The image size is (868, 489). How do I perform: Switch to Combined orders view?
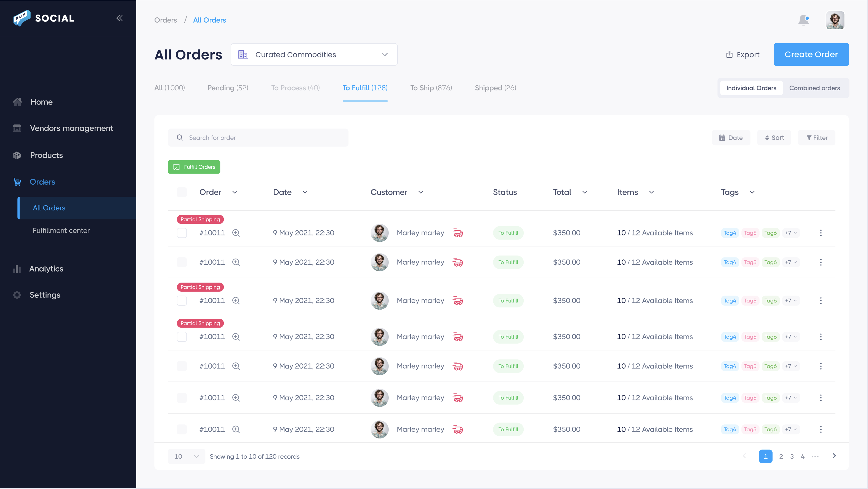[814, 88]
